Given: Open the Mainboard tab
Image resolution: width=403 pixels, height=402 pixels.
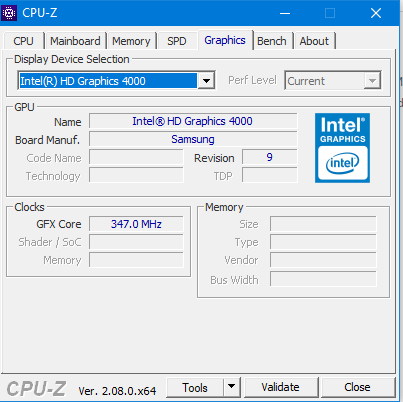Looking at the screenshot, I should [x=75, y=41].
